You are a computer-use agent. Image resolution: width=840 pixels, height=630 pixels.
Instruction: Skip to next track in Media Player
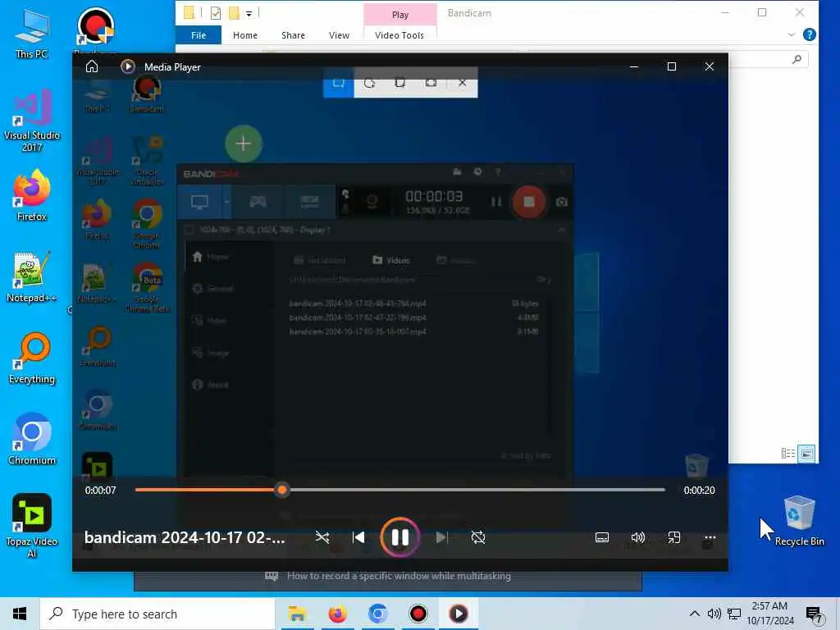tap(441, 537)
